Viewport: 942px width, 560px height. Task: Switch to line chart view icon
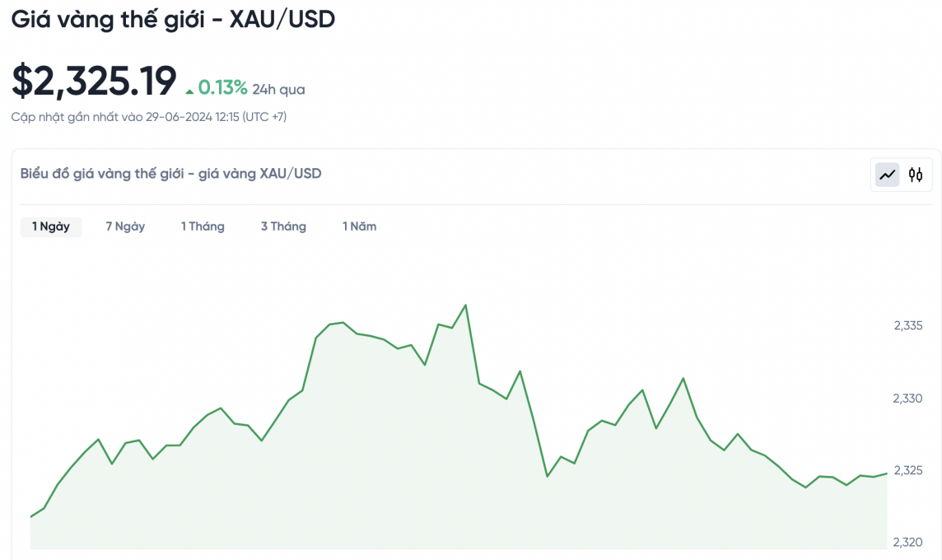point(887,175)
